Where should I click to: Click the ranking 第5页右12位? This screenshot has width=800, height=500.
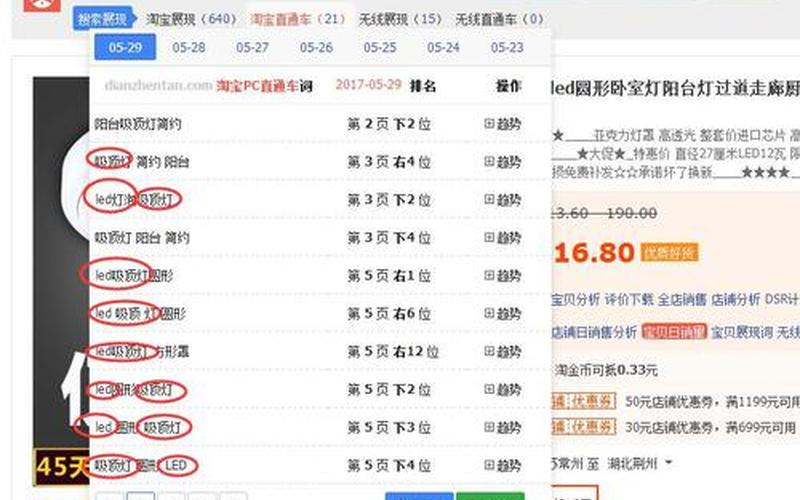click(393, 352)
